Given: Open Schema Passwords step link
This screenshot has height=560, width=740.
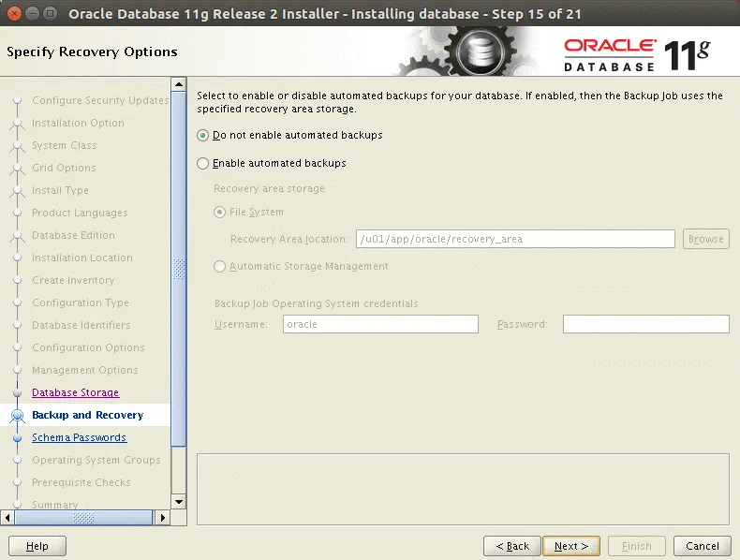Looking at the screenshot, I should coord(79,438).
